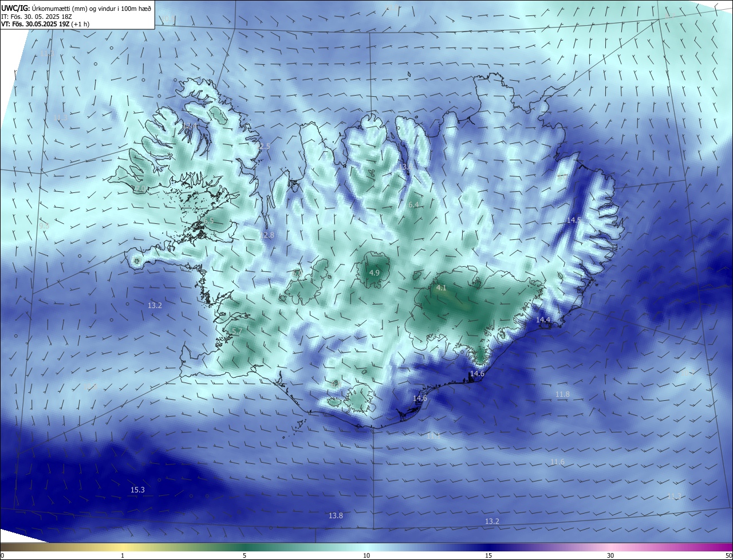Click the 'UWC/IG: Úrkomumætti (mm)' title line
Screen dimensions: 733x560
[x=77, y=8]
